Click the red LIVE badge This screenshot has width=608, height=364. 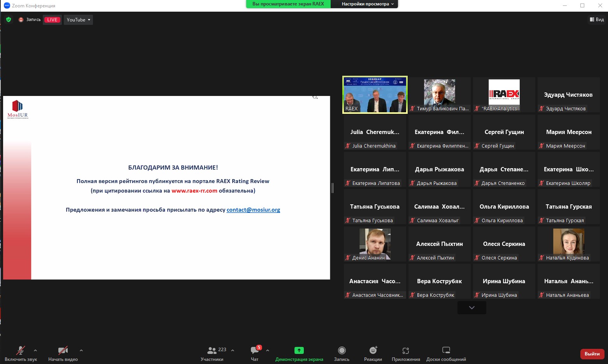click(x=52, y=20)
